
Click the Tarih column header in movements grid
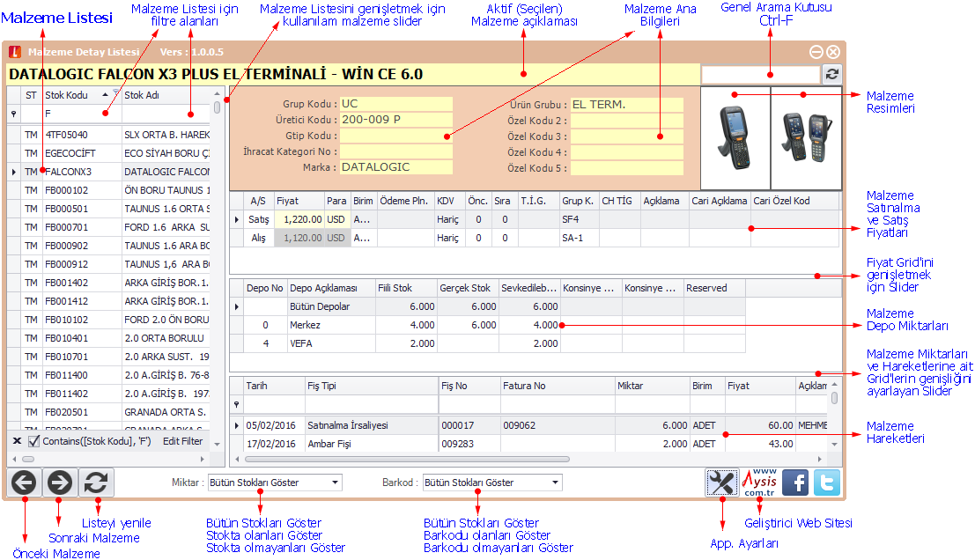click(x=274, y=386)
